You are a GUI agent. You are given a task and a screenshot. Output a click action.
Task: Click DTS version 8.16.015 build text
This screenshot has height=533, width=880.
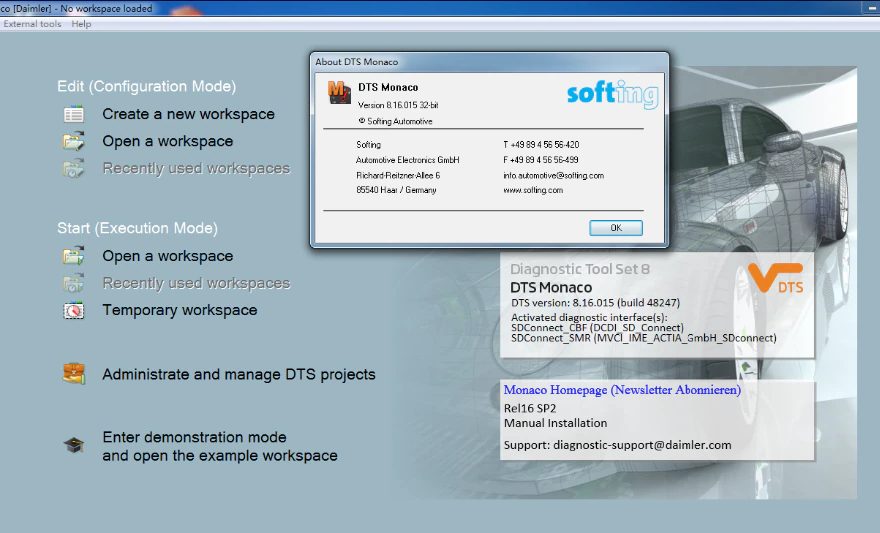(x=595, y=303)
